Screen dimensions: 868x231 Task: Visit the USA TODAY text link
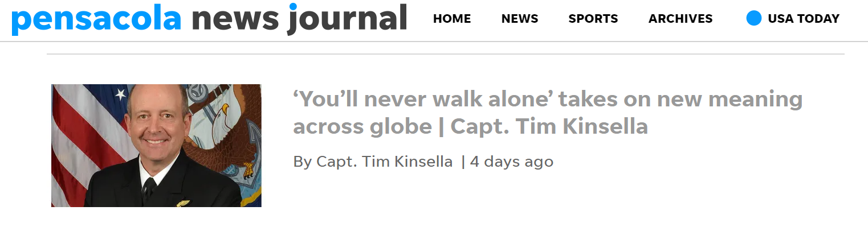pos(804,19)
